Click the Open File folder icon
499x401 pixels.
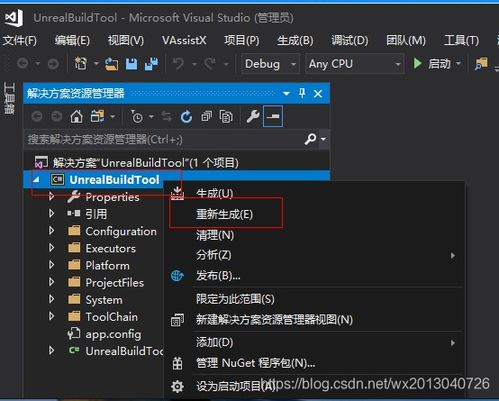111,64
